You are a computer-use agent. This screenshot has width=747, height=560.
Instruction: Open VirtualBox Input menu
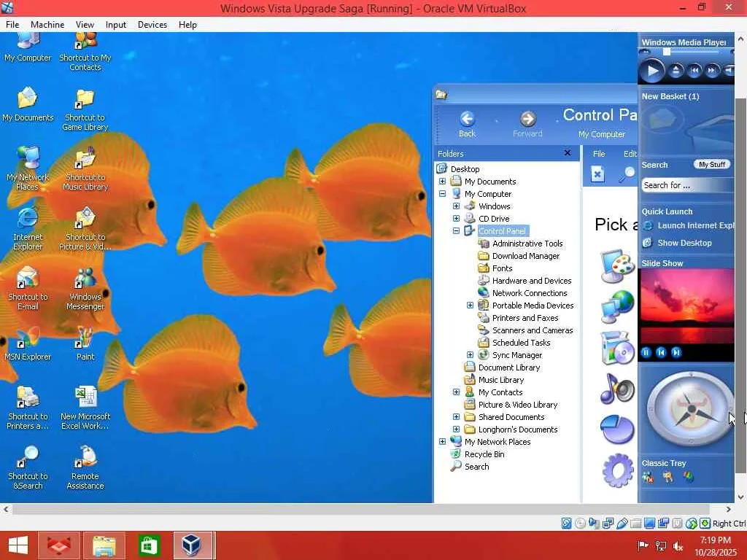pos(116,25)
